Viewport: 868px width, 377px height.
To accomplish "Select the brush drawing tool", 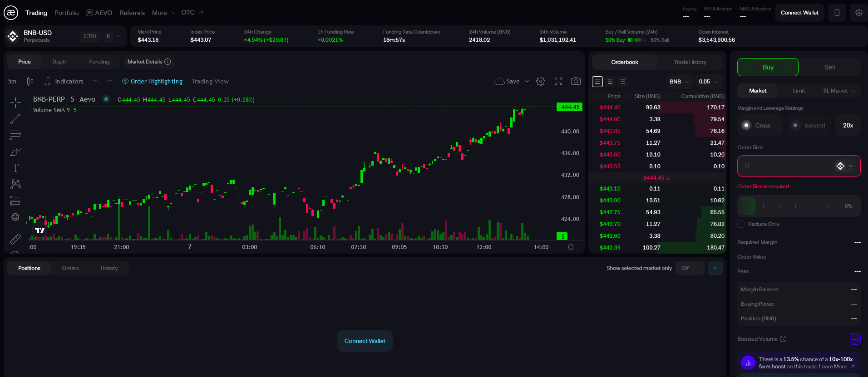I will 15,152.
